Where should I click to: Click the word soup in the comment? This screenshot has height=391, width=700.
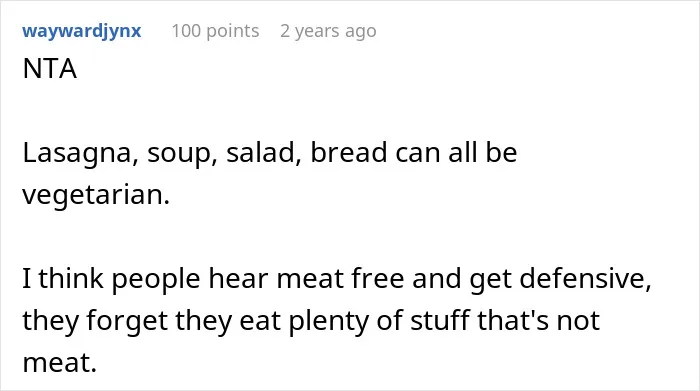click(177, 154)
